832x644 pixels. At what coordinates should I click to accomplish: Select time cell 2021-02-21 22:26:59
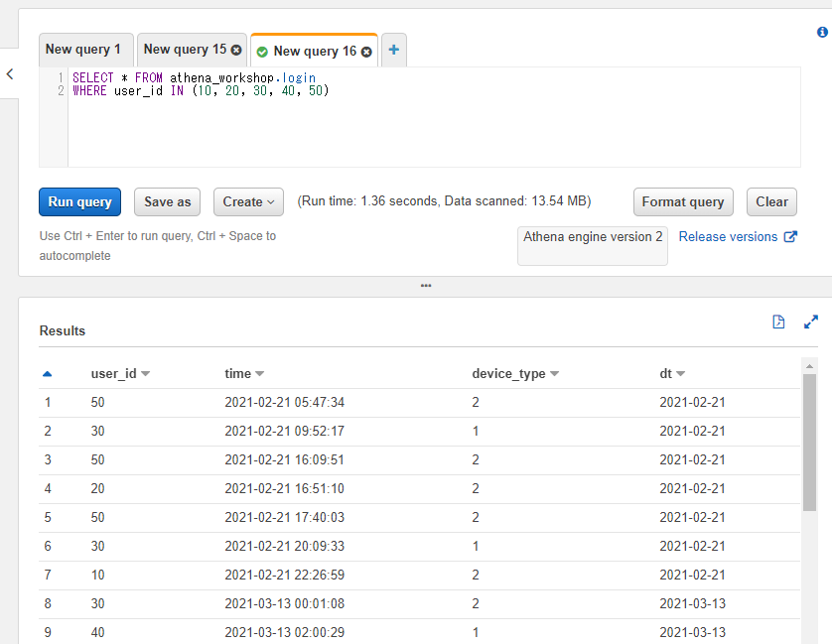(284, 575)
